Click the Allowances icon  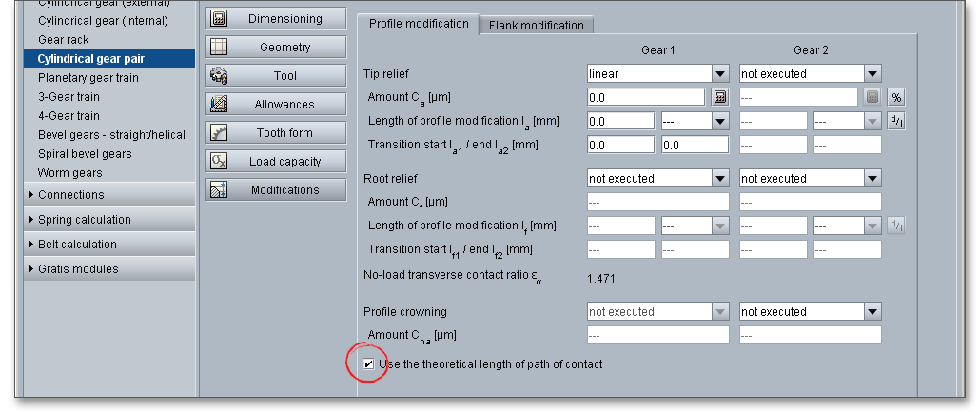[x=218, y=104]
